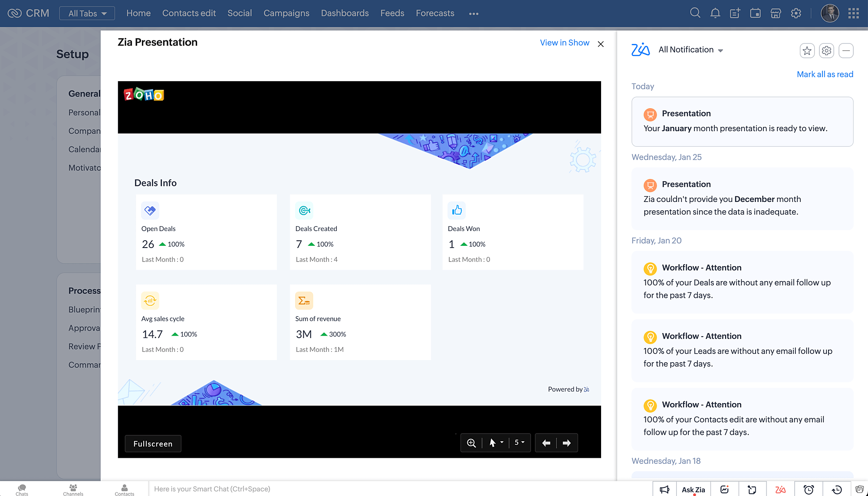The width and height of the screenshot is (868, 496).
Task: Open the notifications bell icon
Action: pos(715,13)
